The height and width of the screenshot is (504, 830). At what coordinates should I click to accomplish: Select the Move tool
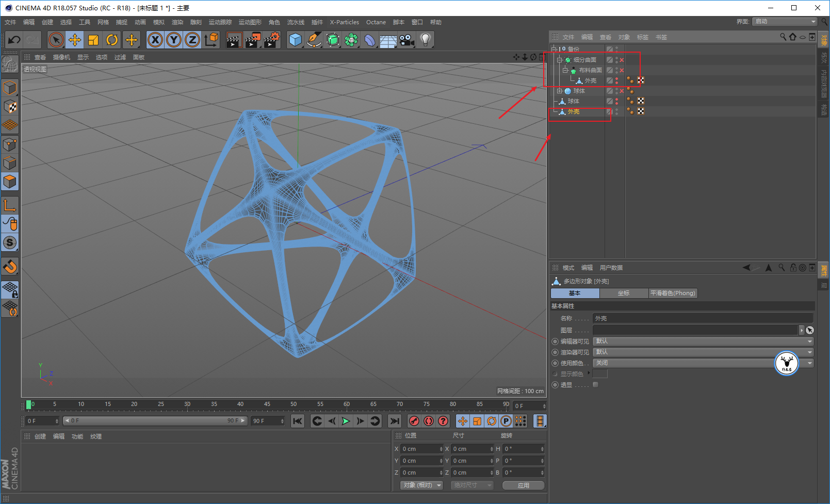[75, 40]
